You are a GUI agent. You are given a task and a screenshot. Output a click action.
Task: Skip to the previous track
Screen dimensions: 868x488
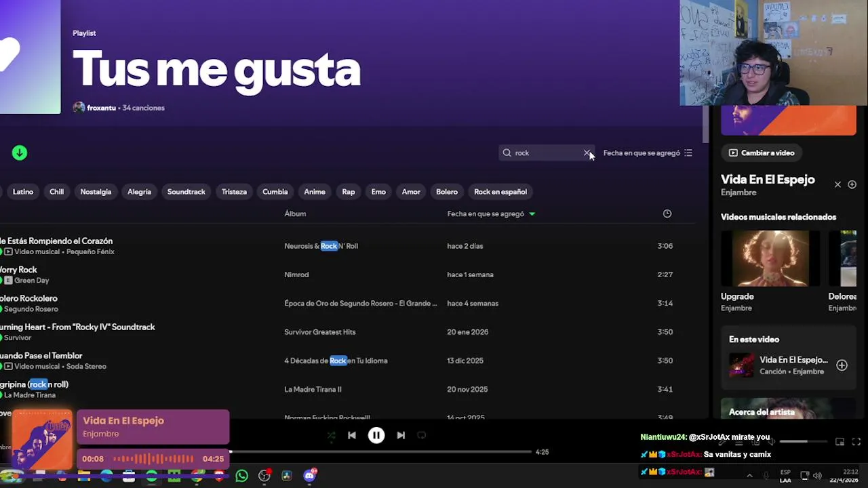(352, 436)
